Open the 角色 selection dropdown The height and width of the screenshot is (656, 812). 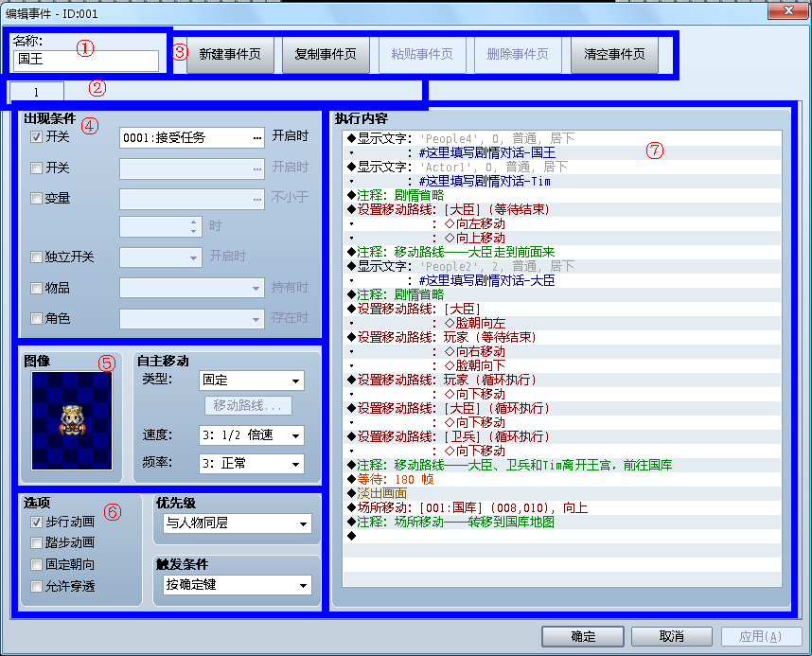coord(191,319)
